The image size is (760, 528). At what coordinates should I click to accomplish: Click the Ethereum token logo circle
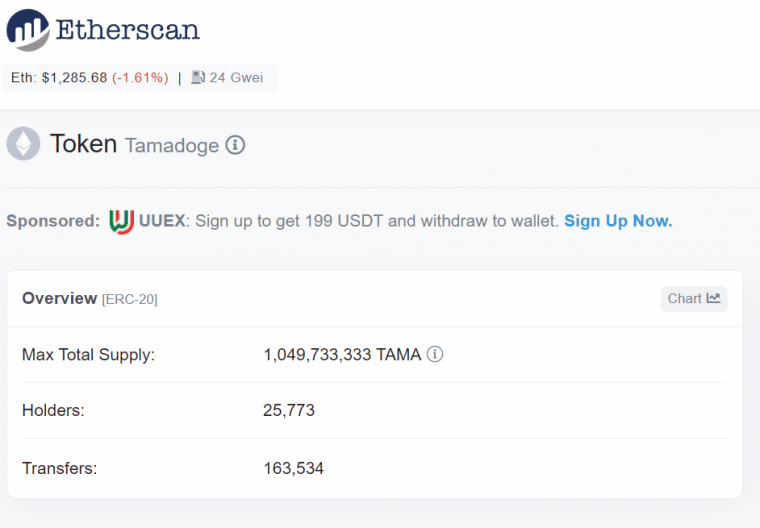coord(23,144)
